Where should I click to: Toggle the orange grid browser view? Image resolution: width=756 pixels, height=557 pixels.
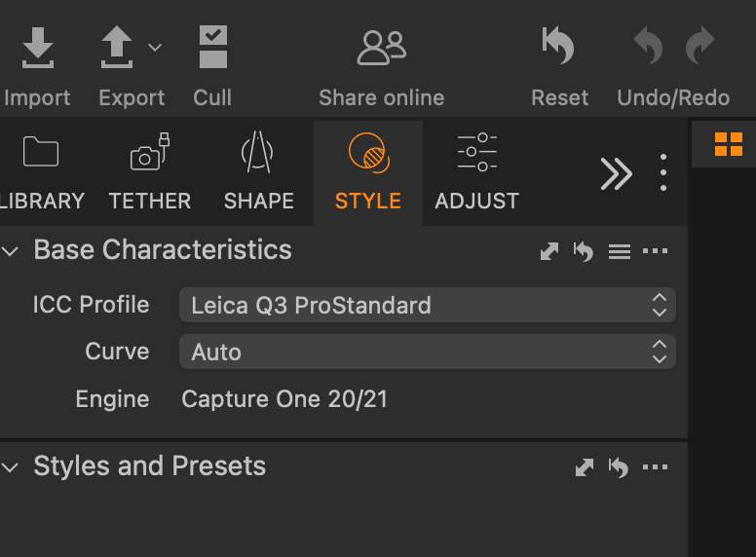(728, 144)
